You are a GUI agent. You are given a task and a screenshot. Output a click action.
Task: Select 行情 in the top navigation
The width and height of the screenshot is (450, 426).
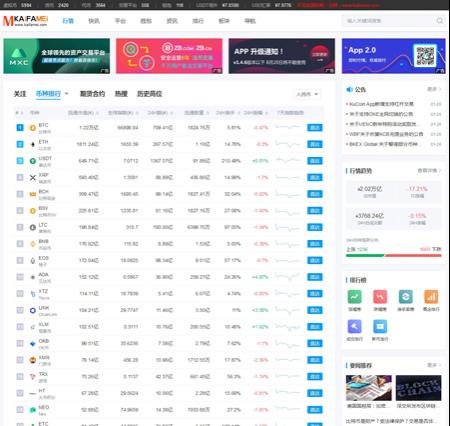click(68, 21)
